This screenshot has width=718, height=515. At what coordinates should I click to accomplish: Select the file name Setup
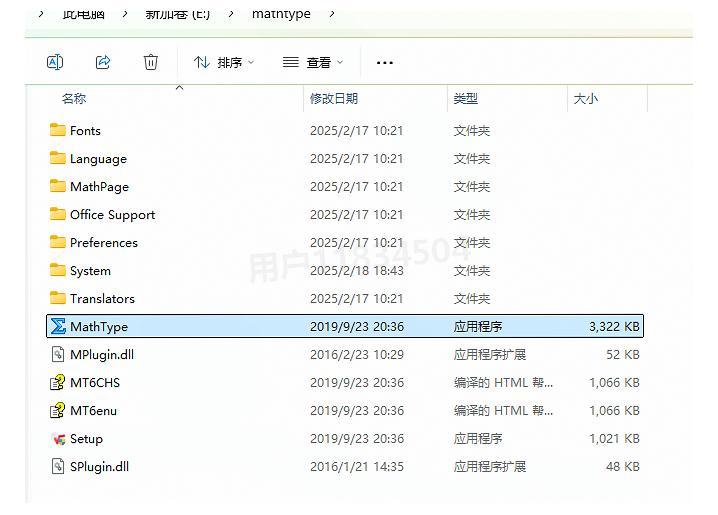pyautogui.click(x=87, y=439)
